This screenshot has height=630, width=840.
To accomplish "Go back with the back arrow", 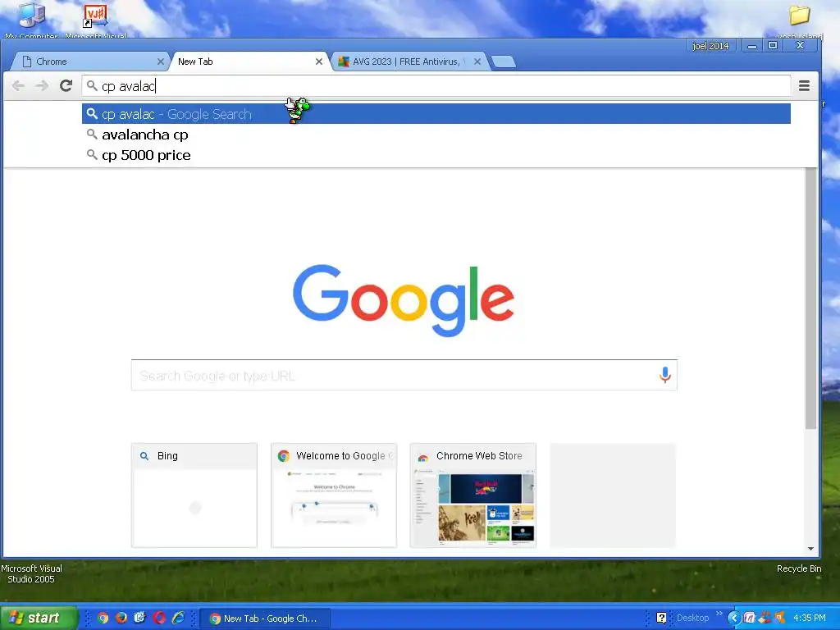I will pos(18,85).
